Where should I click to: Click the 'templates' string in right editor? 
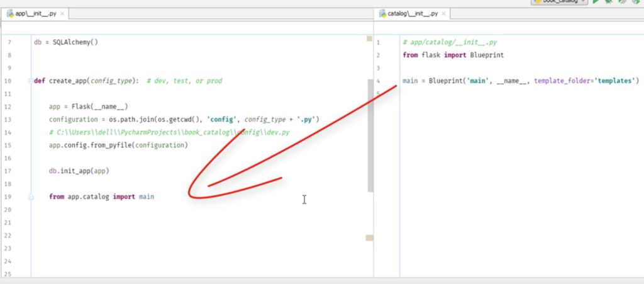tap(615, 81)
